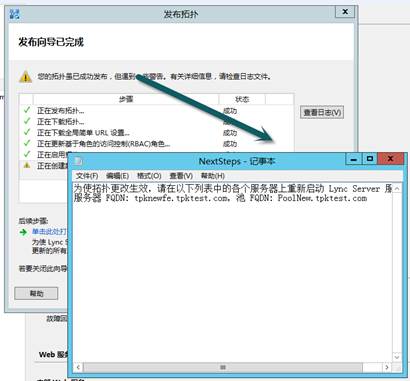Click Notepad vertical scrollbar up arrow
Viewport: 410px width, 381px height.
tap(397, 189)
